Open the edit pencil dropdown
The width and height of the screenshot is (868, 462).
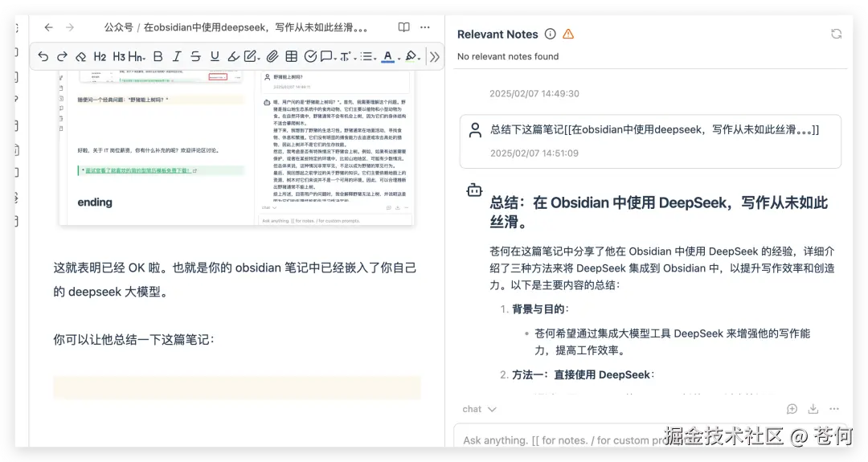252,56
